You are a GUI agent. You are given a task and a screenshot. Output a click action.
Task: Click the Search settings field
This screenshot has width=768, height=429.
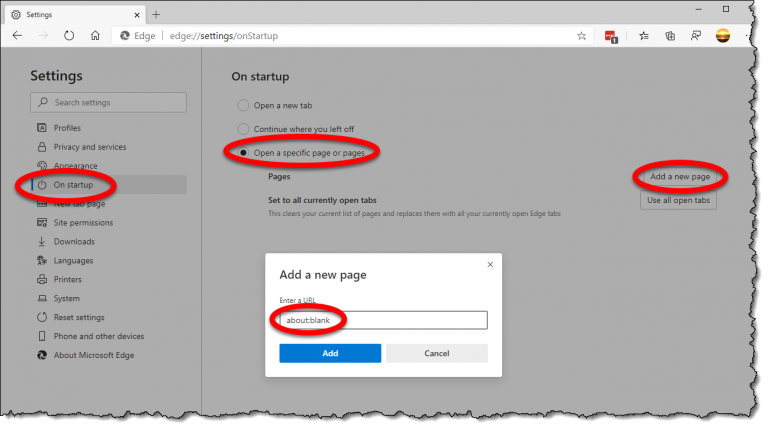coord(108,102)
